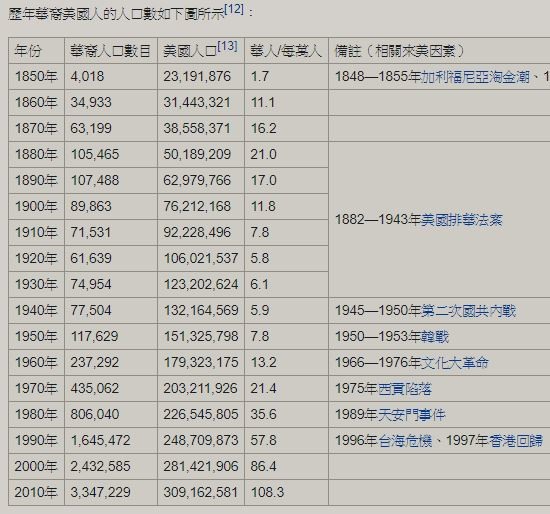The image size is (550, 514).
Task: Select the 1920年 year cell
Action: [x=36, y=258]
